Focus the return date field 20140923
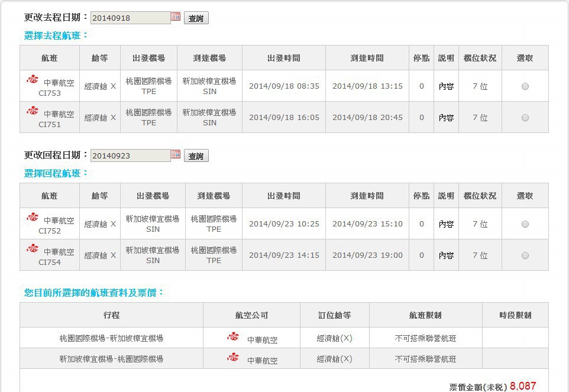Image resolution: width=569 pixels, height=392 pixels. [130, 155]
